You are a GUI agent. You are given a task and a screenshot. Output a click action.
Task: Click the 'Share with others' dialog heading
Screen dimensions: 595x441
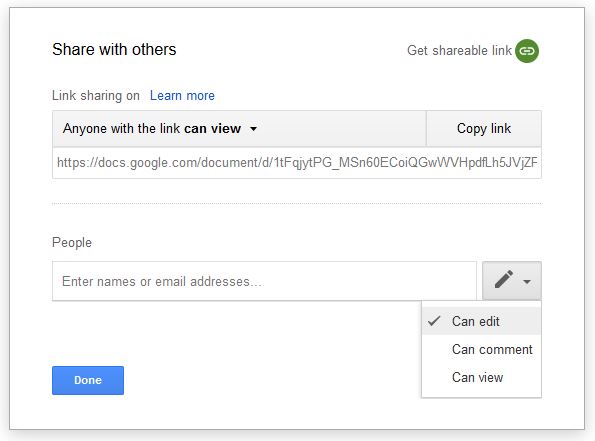[114, 50]
